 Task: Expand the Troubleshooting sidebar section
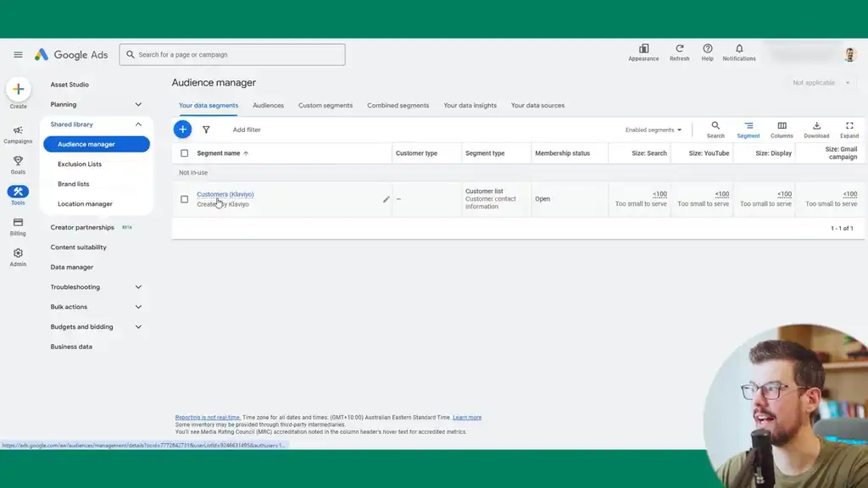click(x=96, y=286)
